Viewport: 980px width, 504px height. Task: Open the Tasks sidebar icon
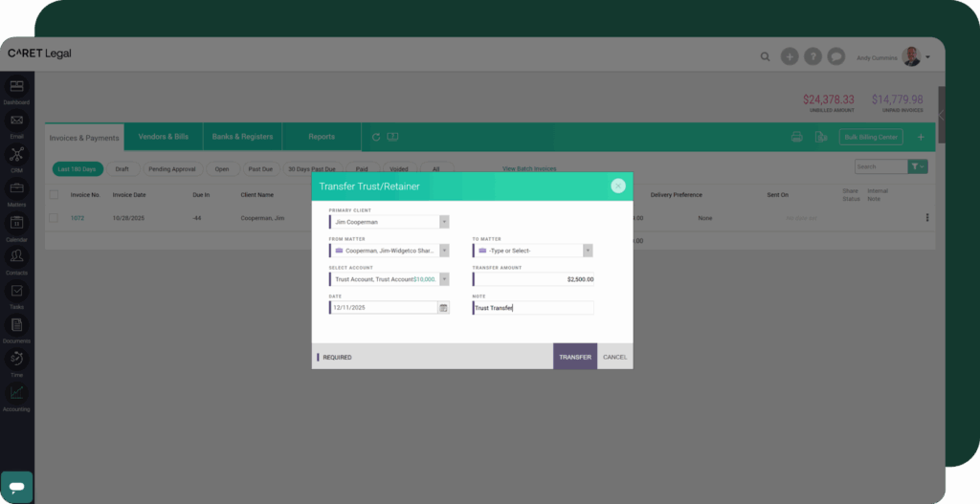pos(16,291)
